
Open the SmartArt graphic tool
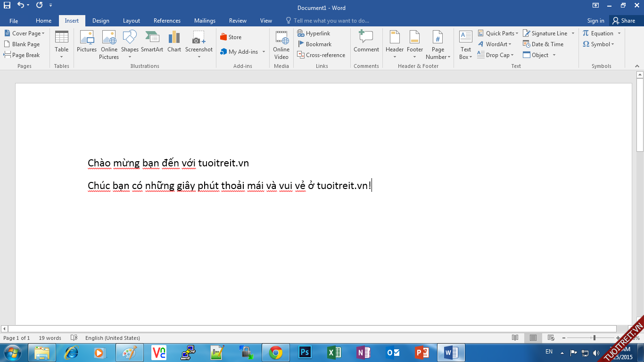(152, 41)
